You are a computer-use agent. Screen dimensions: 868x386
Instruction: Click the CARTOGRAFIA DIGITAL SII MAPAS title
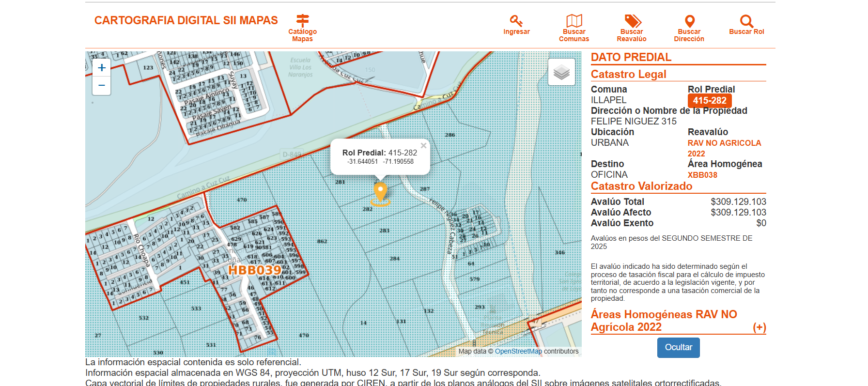pyautogui.click(x=186, y=20)
